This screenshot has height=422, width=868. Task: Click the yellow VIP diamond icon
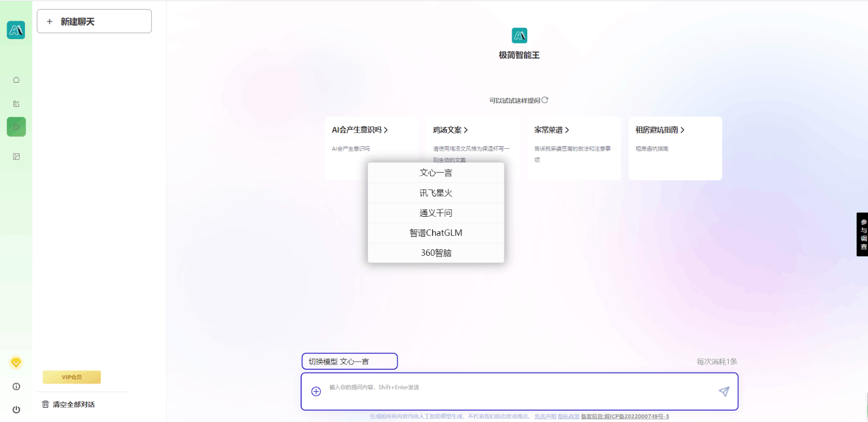coord(16,362)
